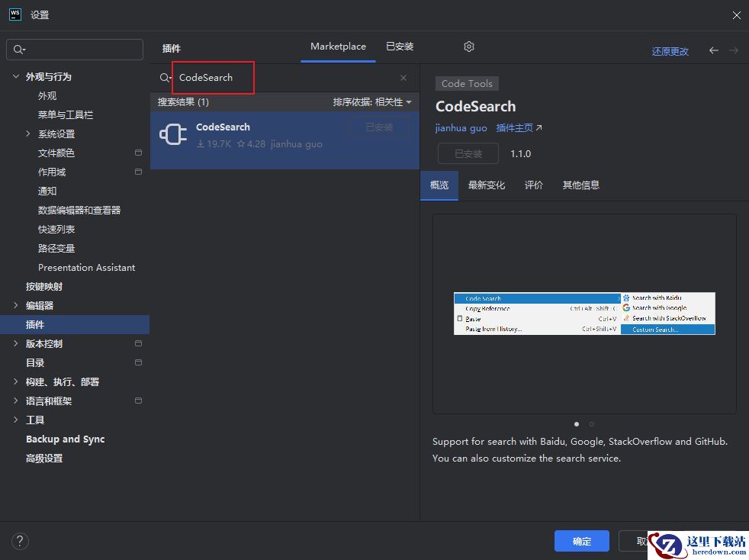The height and width of the screenshot is (560, 749).
Task: Open the help question mark button
Action: point(20,541)
